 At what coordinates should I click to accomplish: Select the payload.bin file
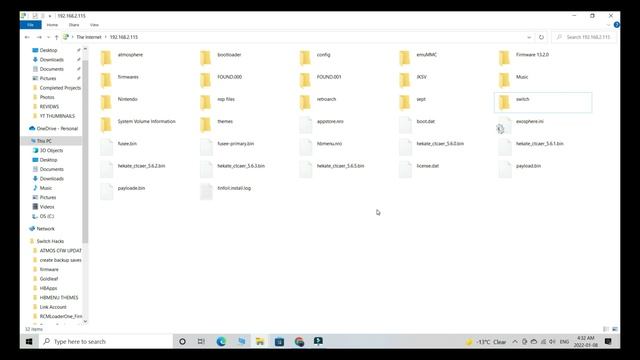(x=528, y=166)
